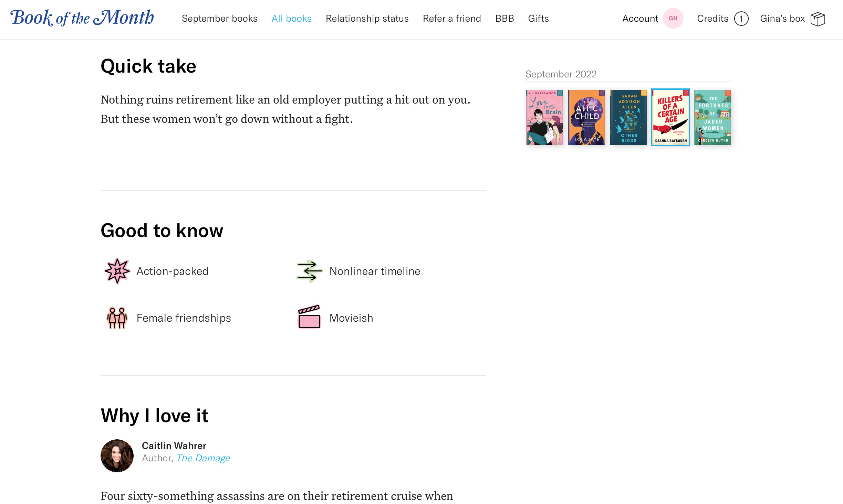This screenshot has width=843, height=504.
Task: Open the Gifts page
Action: point(538,19)
